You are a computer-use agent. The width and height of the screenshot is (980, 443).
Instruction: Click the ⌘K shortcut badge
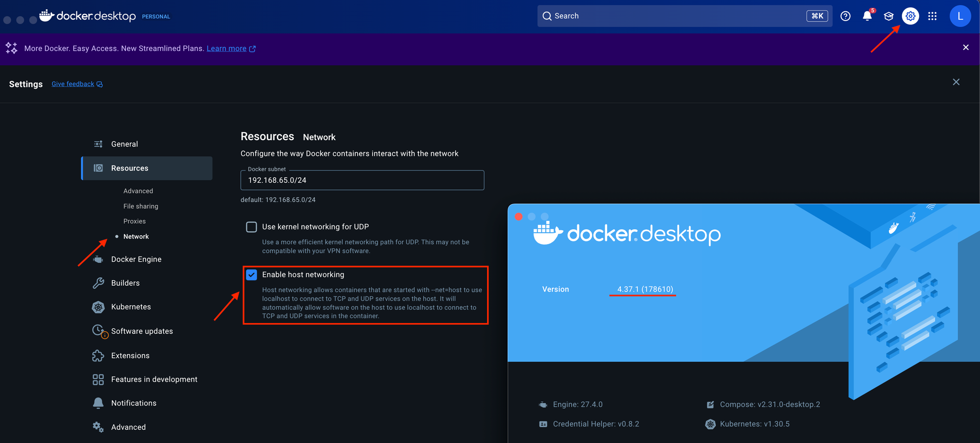pyautogui.click(x=817, y=16)
